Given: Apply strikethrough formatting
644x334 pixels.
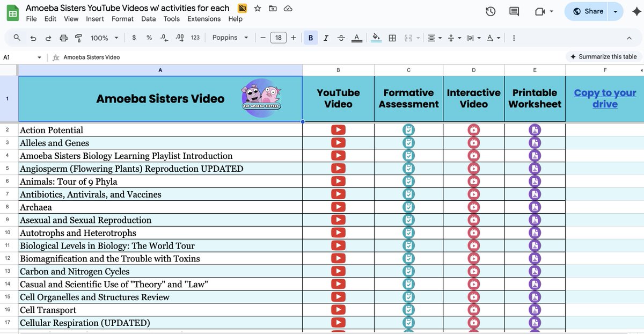Looking at the screenshot, I should point(341,38).
